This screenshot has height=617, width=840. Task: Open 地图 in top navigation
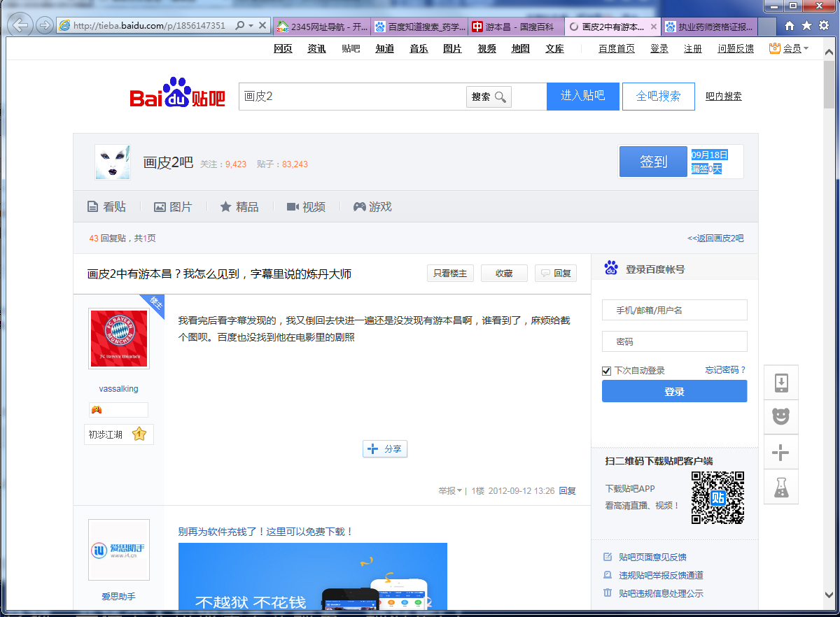[520, 48]
